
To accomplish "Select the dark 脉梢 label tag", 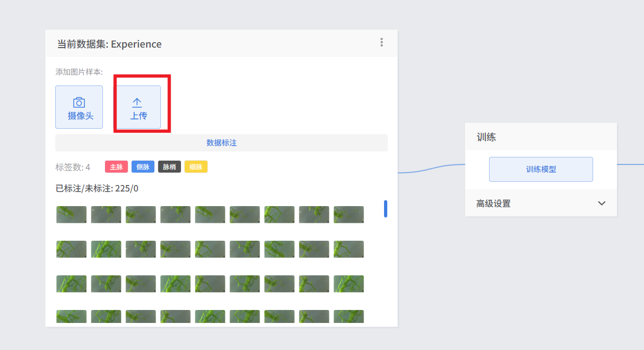I will (x=169, y=167).
